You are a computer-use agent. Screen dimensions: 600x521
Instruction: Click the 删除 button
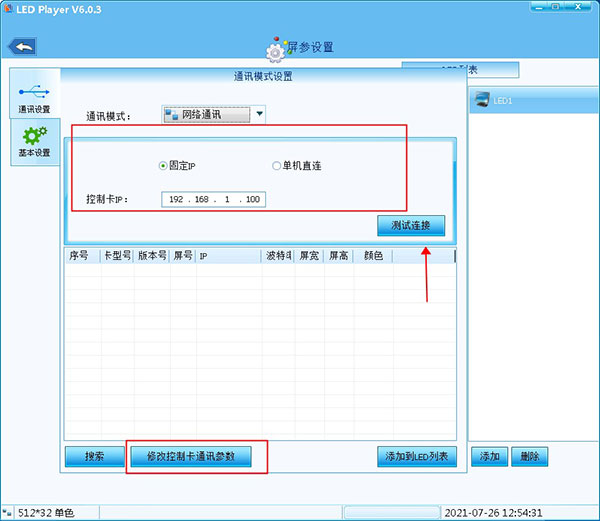tap(530, 456)
